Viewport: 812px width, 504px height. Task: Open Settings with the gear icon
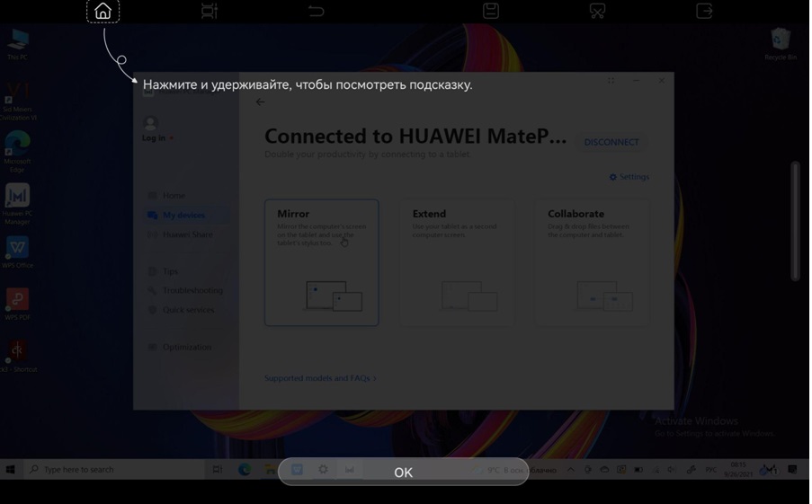click(x=629, y=177)
